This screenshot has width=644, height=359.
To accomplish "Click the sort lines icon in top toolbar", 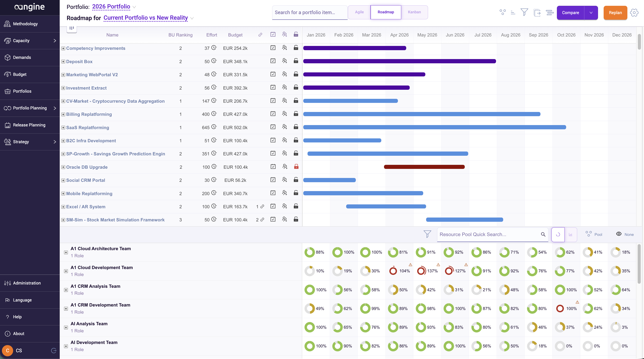I will pos(513,13).
